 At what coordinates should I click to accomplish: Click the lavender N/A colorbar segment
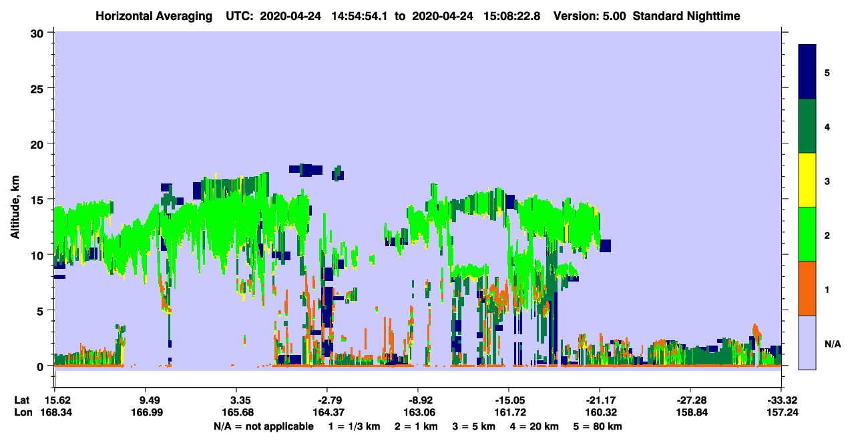(807, 342)
